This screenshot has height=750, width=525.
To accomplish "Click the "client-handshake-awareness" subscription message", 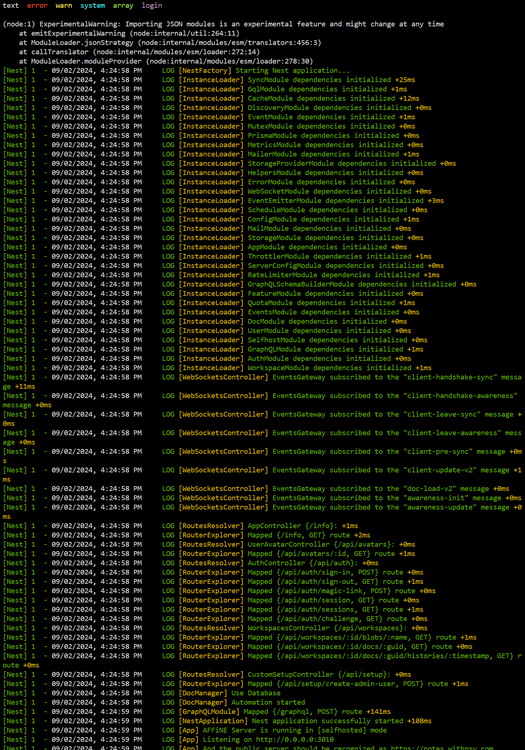I will [x=262, y=400].
